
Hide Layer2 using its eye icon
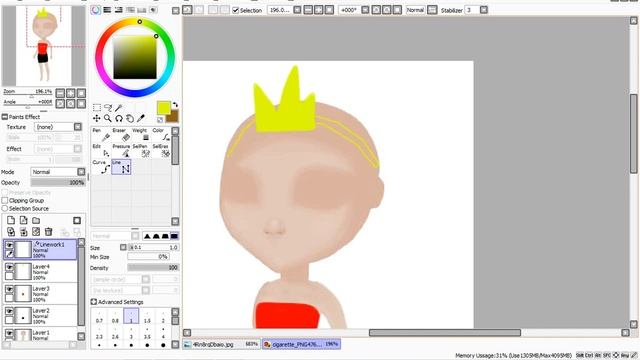coord(9,311)
